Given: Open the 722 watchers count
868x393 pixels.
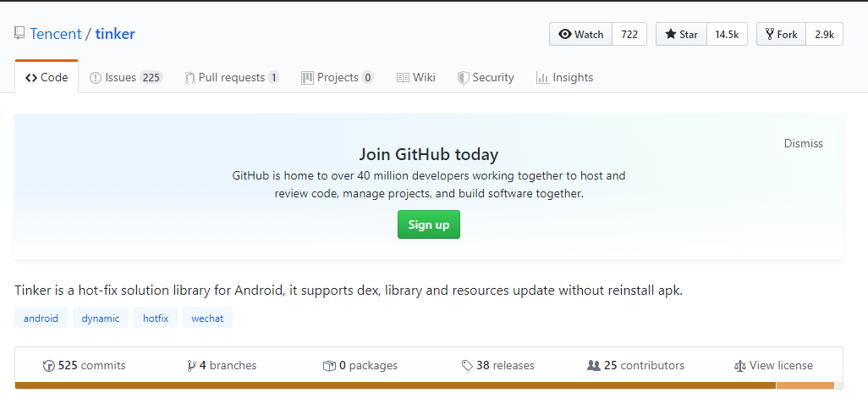Looking at the screenshot, I should click(x=629, y=35).
